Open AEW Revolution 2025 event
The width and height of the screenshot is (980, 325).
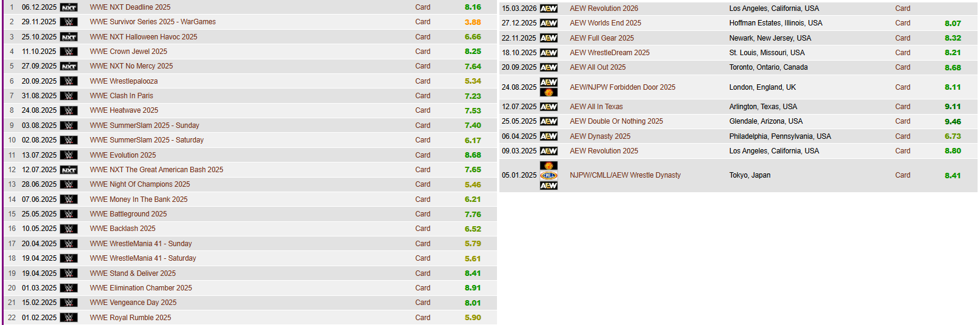(604, 151)
